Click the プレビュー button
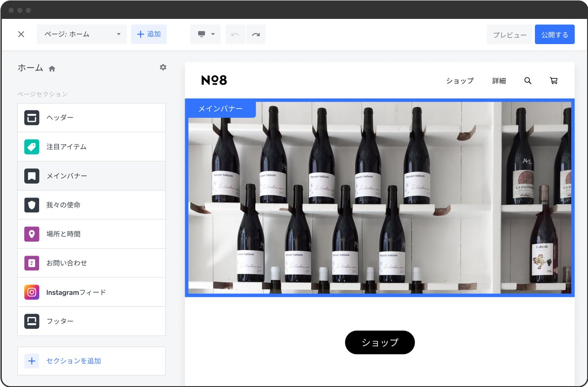The height and width of the screenshot is (387, 588). click(x=510, y=35)
